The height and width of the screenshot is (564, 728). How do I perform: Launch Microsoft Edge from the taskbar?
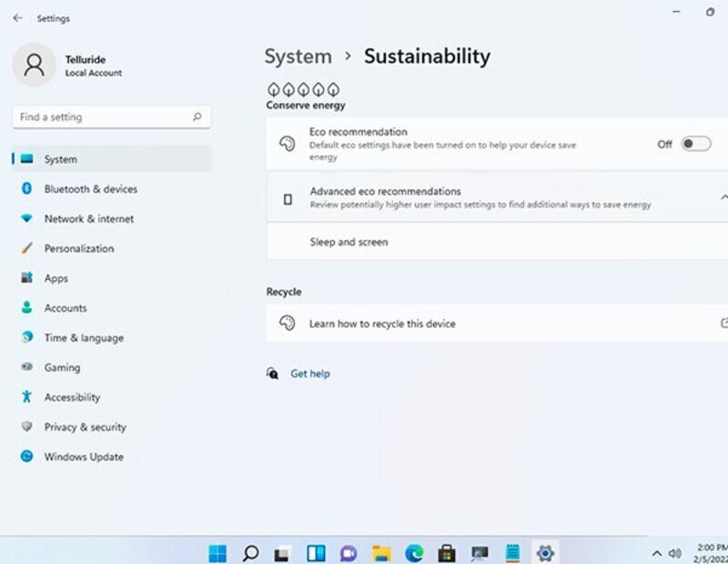pos(414,552)
